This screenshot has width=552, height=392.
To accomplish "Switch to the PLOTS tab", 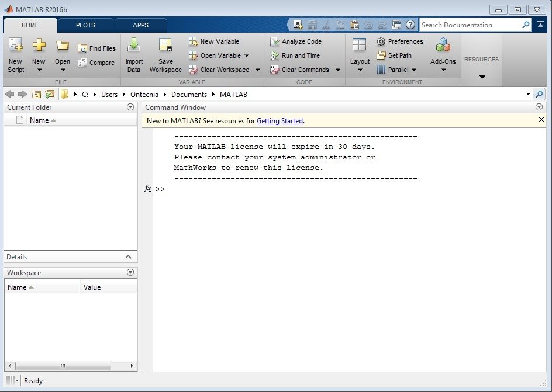I will coord(85,25).
